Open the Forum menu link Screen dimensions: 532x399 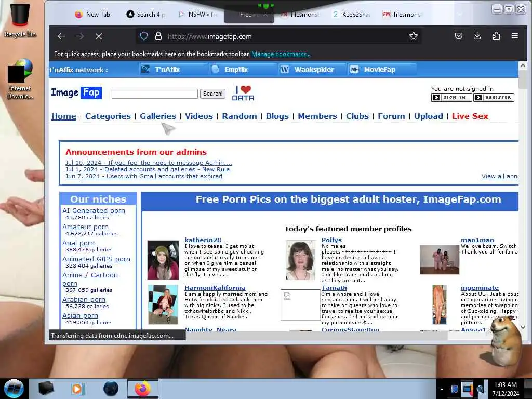pos(391,116)
